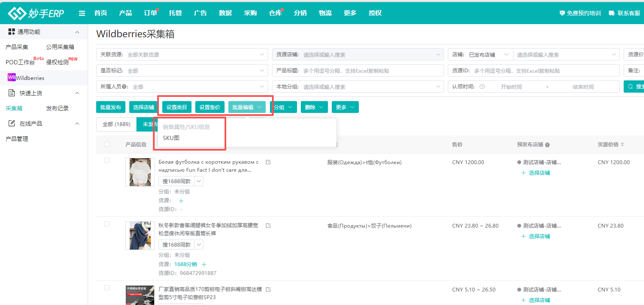Click the 批量发布 button

click(x=111, y=107)
